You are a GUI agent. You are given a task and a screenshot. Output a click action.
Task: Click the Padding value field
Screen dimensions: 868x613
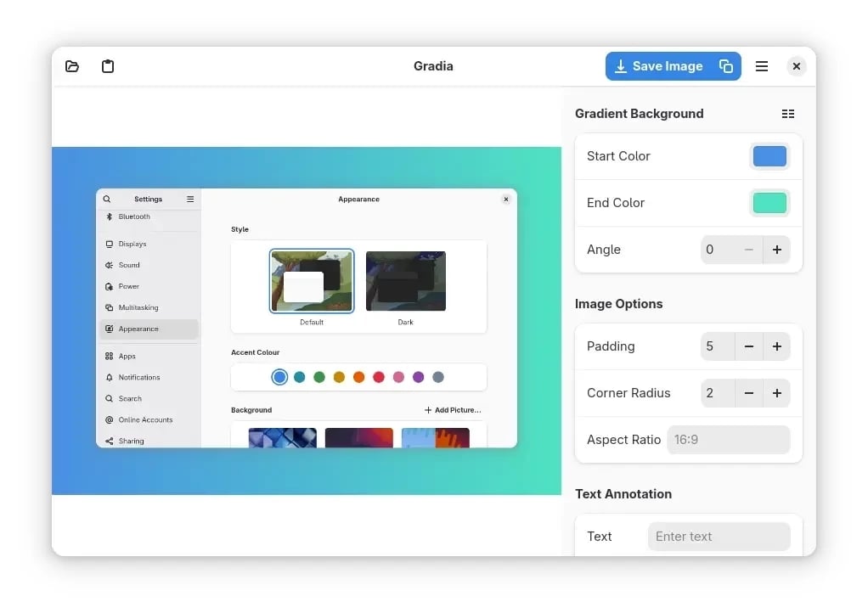[718, 346]
